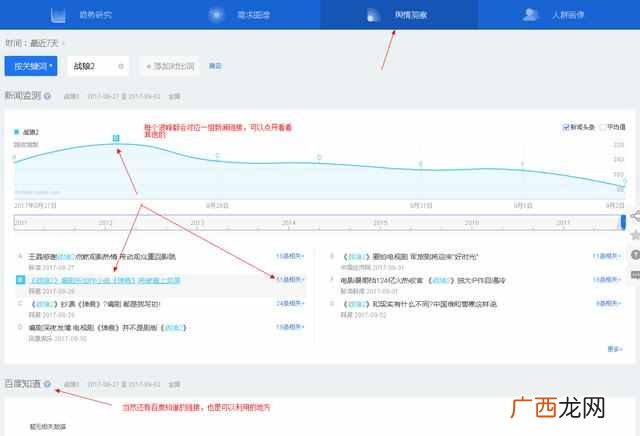Open the 按关键词 dropdown button
This screenshot has width=640, height=436.
[x=31, y=66]
